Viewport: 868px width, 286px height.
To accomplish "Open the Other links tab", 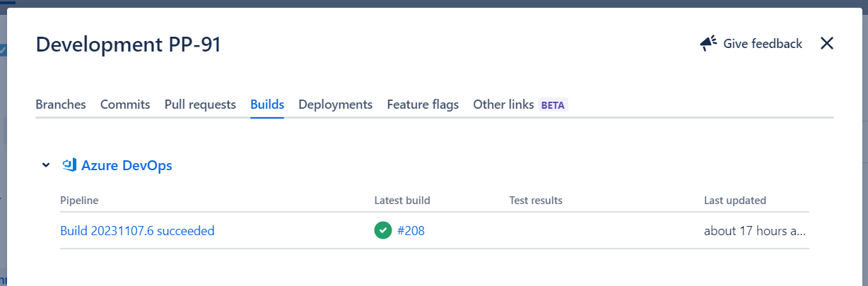I will 503,105.
